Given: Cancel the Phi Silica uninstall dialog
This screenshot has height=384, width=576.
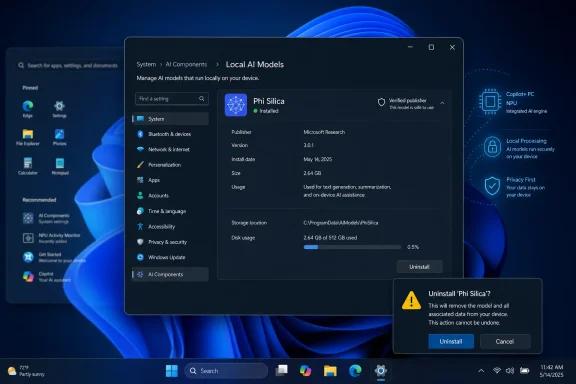Looking at the screenshot, I should click(505, 341).
